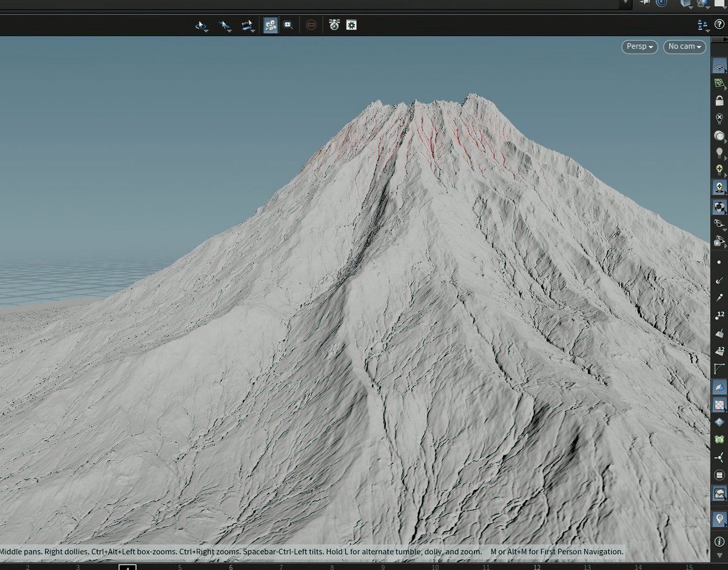This screenshot has width=728, height=570.
Task: Open display options menu beside help icon
Action: pyautogui.click(x=703, y=25)
